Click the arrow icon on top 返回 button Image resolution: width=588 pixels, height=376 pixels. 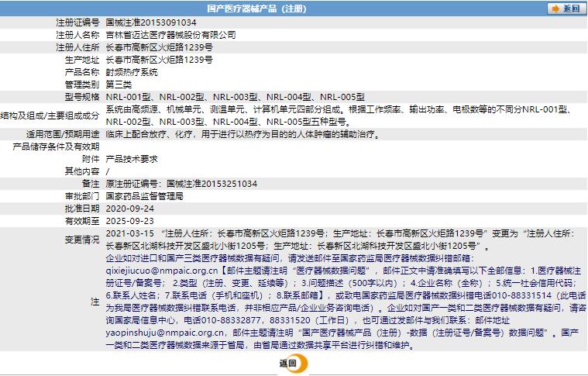pos(555,9)
